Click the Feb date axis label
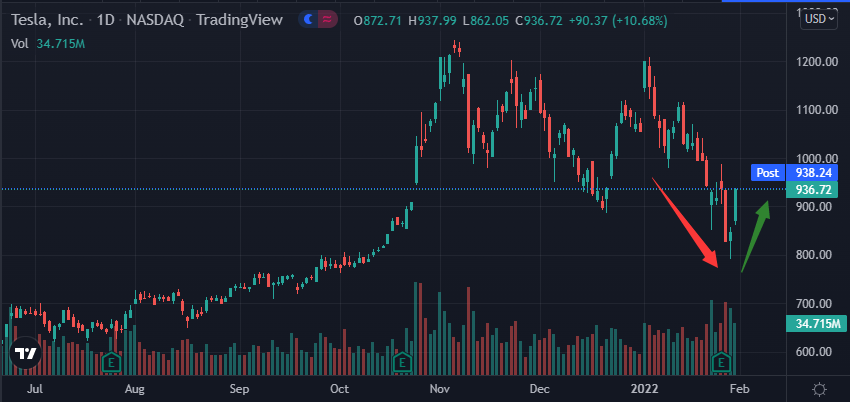 click(740, 388)
